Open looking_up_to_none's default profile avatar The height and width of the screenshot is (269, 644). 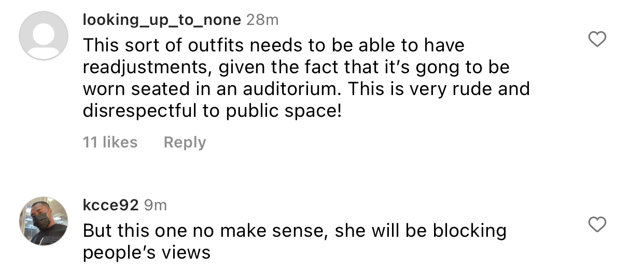click(x=44, y=36)
